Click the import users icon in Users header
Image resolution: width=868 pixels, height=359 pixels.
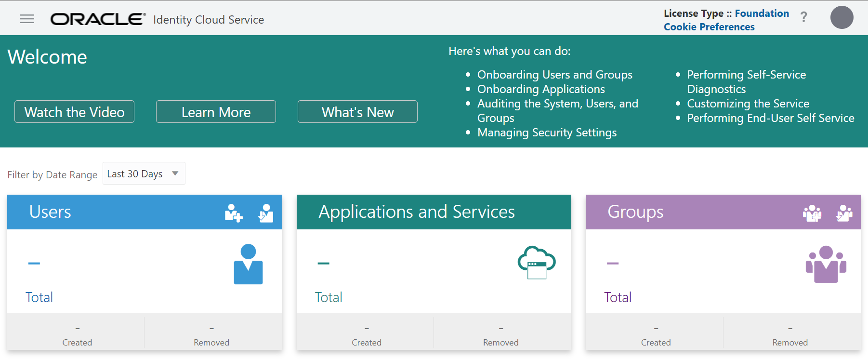266,213
